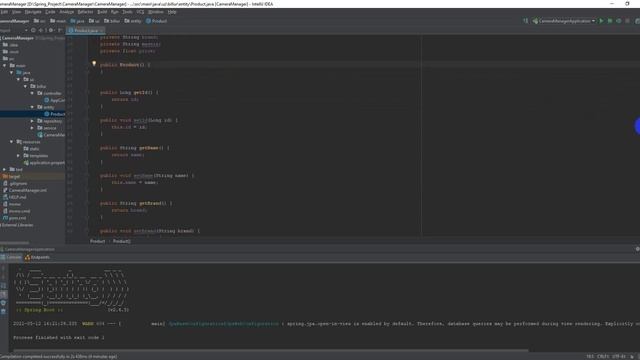Collapse the controller package in tree
Image resolution: width=640 pixels, height=360 pixels.
click(x=32, y=93)
